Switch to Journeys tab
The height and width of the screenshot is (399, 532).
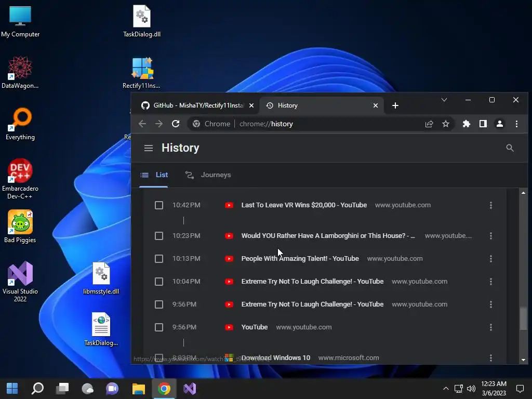pos(208,175)
